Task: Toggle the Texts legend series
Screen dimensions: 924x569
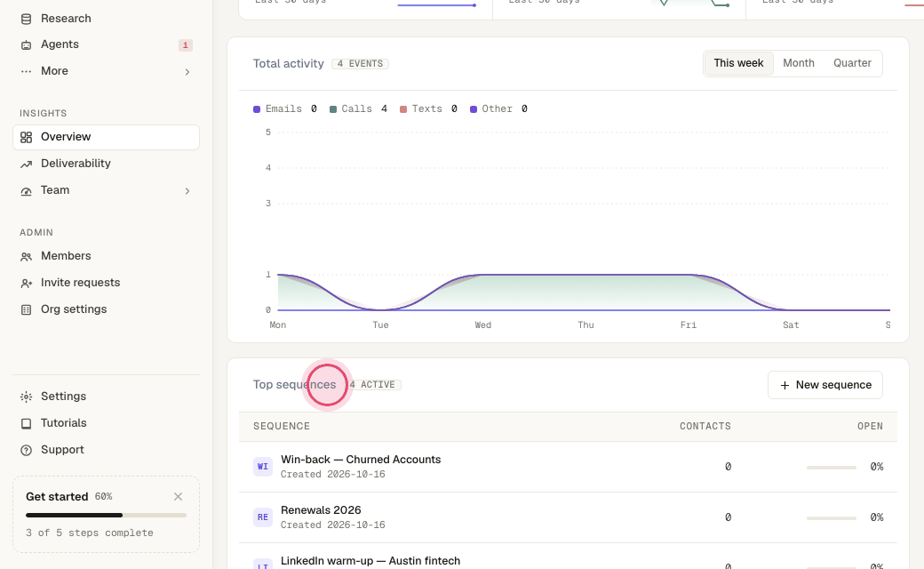Action: (x=428, y=109)
